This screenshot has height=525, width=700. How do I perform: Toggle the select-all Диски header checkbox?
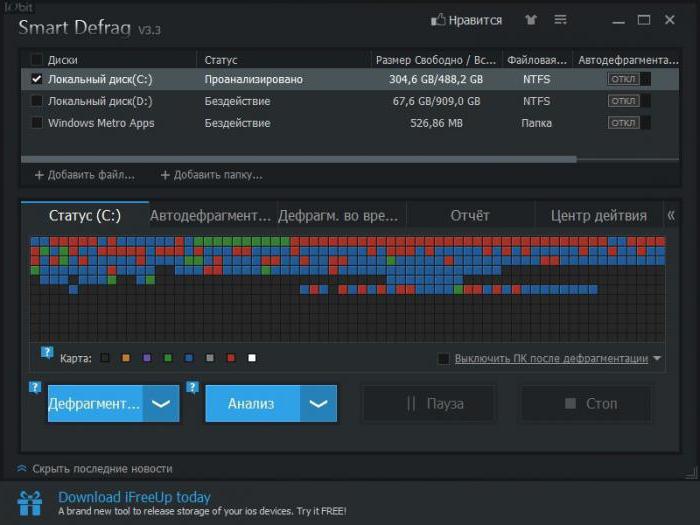(x=37, y=59)
